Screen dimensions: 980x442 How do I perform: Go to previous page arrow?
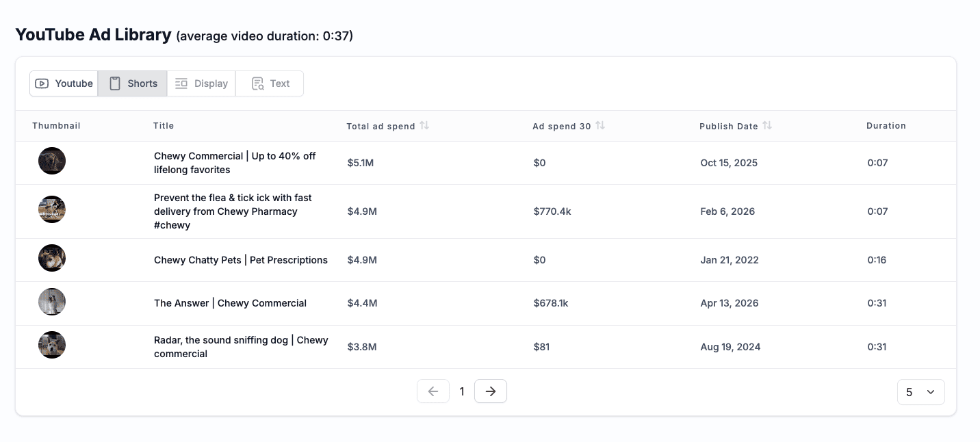[433, 391]
